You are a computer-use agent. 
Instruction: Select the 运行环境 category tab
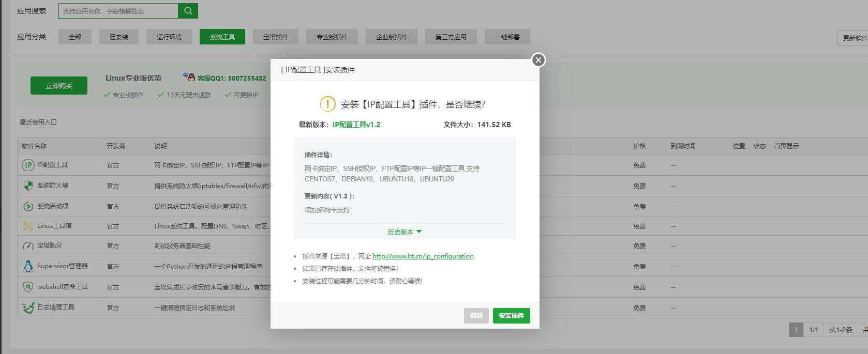(x=169, y=37)
